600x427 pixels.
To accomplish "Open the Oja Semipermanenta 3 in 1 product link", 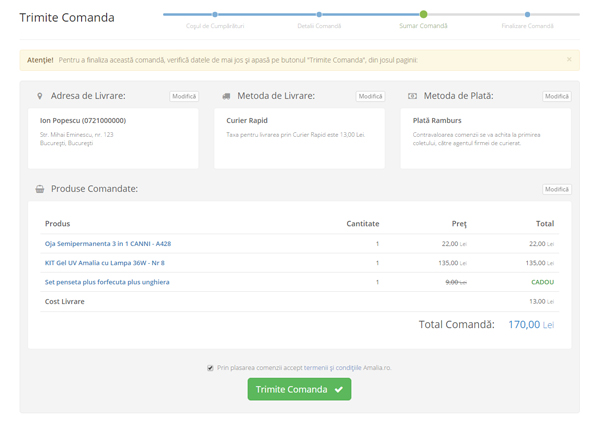I will pos(108,243).
